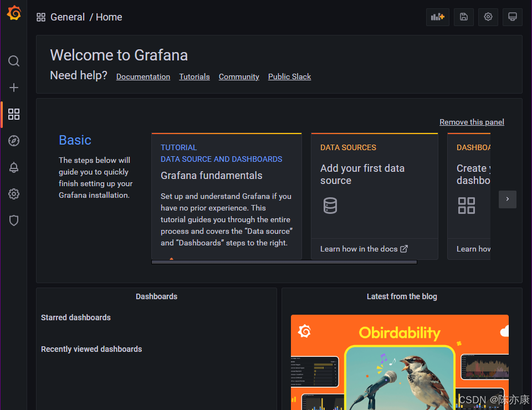Open the Tutorials link

195,76
